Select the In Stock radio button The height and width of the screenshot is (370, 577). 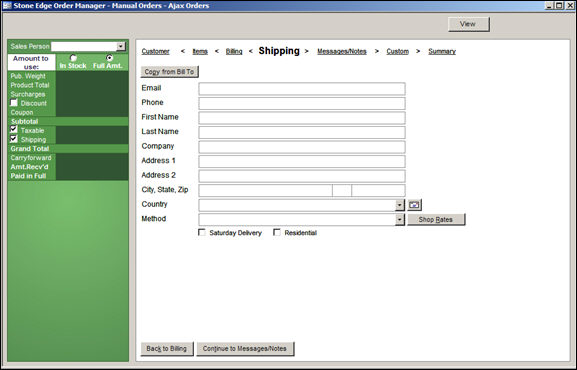pyautogui.click(x=73, y=58)
